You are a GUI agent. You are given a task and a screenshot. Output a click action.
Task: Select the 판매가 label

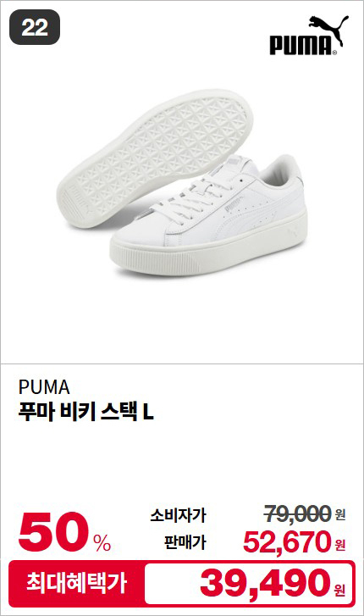[185, 542]
